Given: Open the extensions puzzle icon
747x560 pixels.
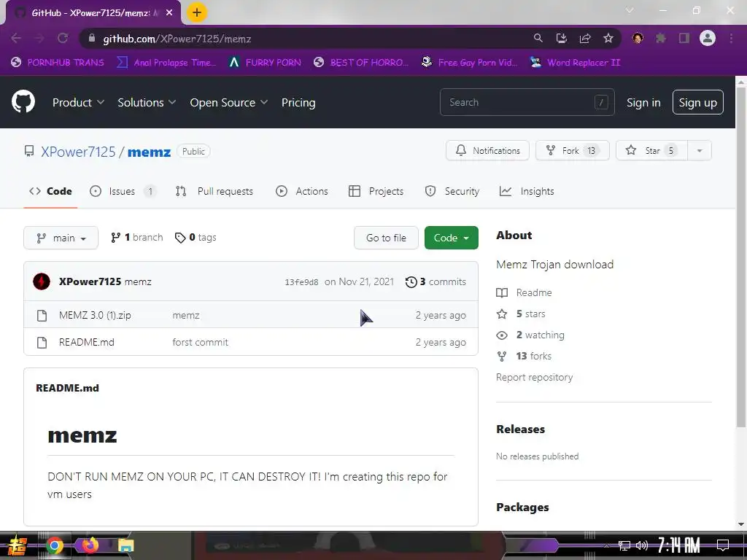Looking at the screenshot, I should tap(661, 38).
